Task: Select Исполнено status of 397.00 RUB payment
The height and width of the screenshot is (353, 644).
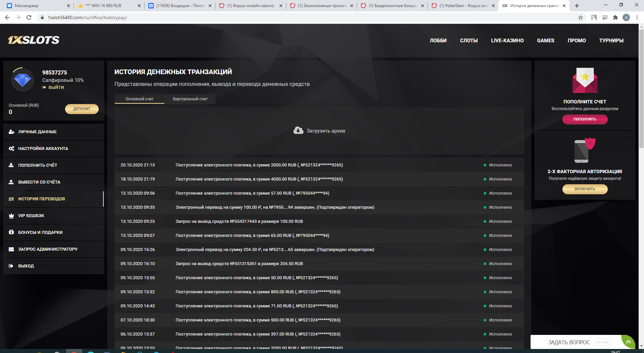Action: (x=500, y=334)
